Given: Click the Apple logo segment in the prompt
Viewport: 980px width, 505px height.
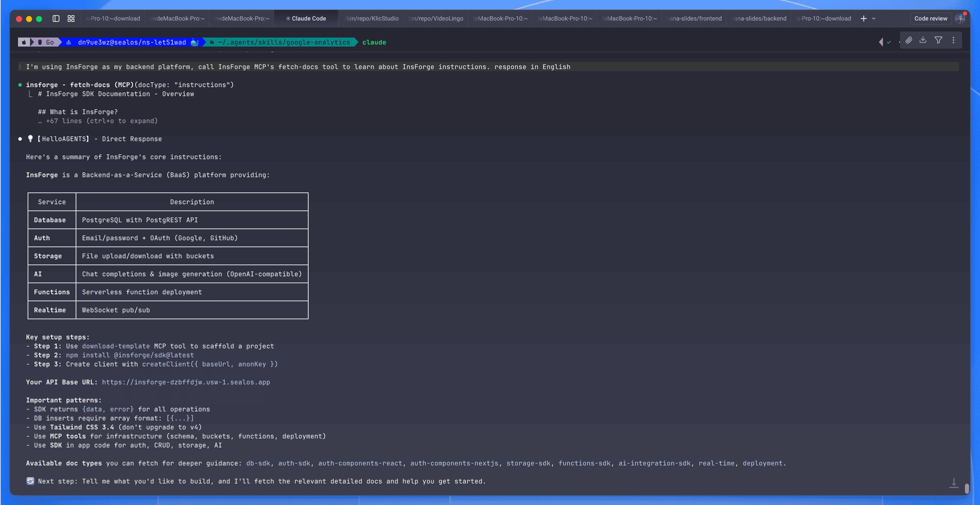Looking at the screenshot, I should [24, 42].
